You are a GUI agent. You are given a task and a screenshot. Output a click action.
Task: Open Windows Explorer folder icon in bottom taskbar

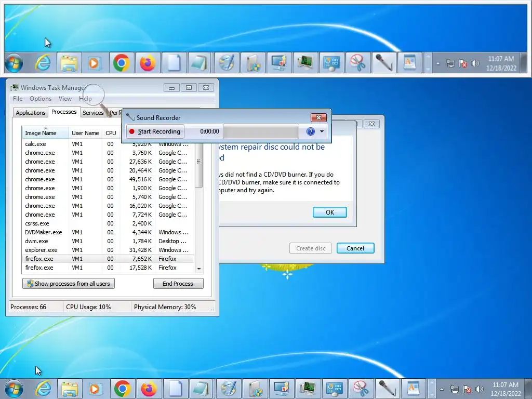pyautogui.click(x=70, y=389)
